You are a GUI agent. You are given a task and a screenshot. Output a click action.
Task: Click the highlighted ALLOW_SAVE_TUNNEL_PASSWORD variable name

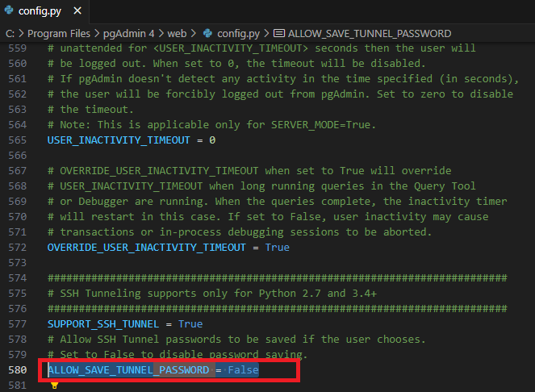pos(129,369)
